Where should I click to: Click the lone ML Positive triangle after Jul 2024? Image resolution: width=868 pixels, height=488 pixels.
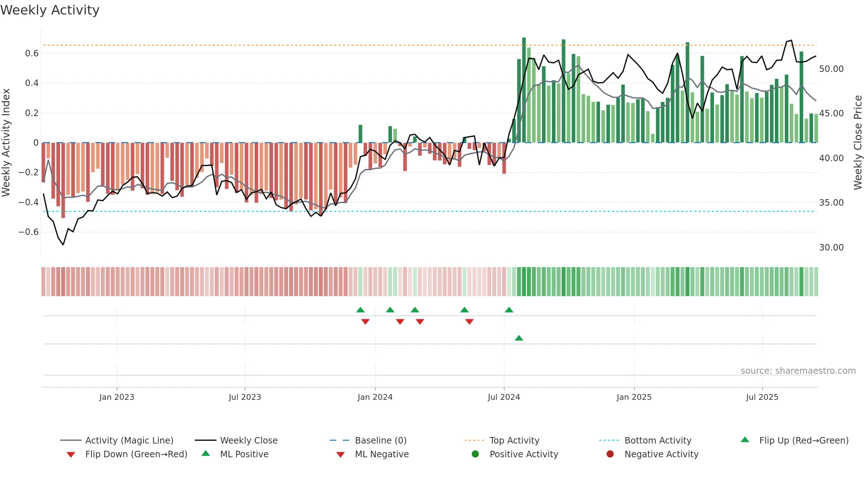click(x=519, y=338)
